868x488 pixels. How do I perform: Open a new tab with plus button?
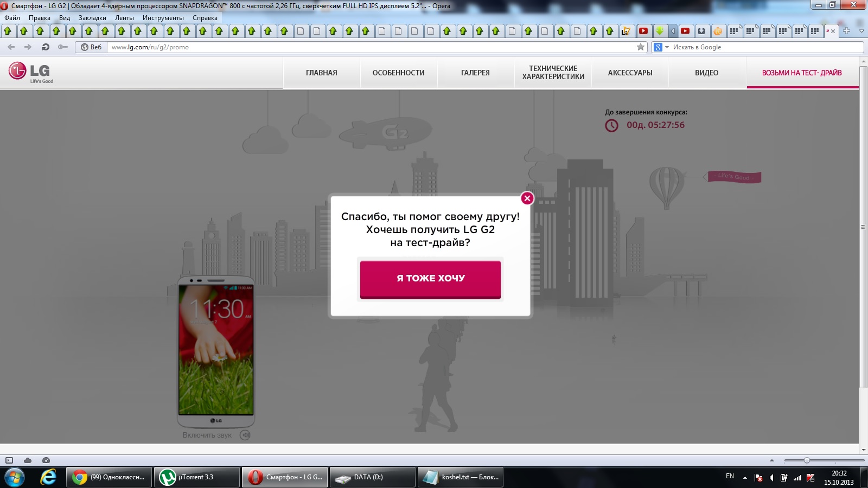click(846, 31)
